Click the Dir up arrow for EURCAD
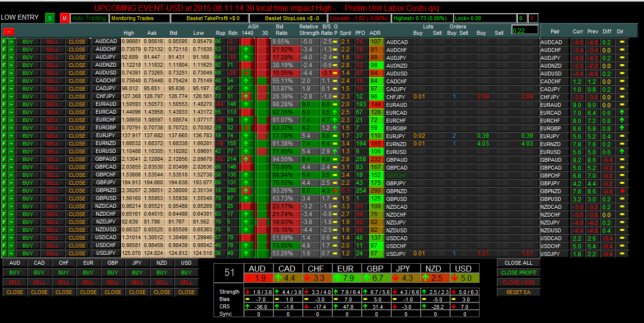The width and height of the screenshot is (644, 323). coord(622,113)
